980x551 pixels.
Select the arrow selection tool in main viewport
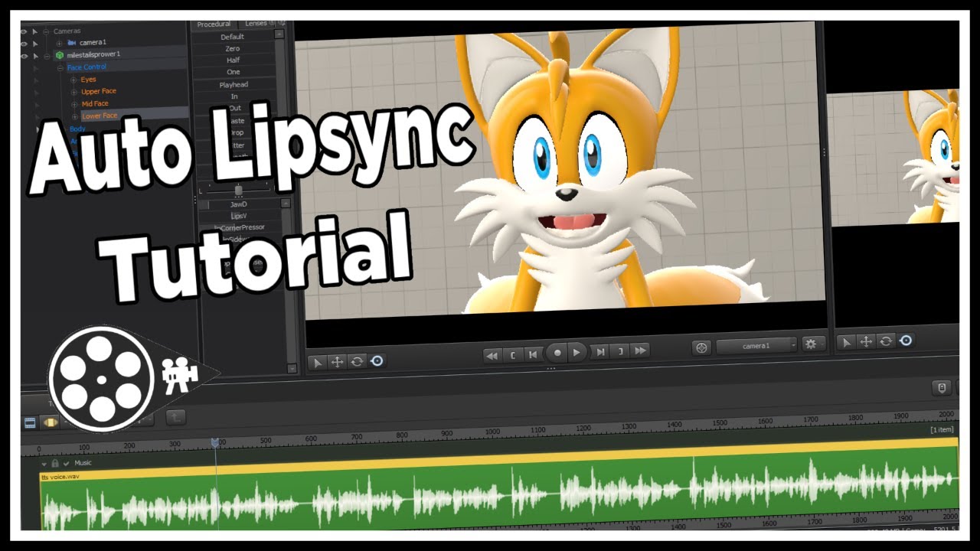coord(317,361)
